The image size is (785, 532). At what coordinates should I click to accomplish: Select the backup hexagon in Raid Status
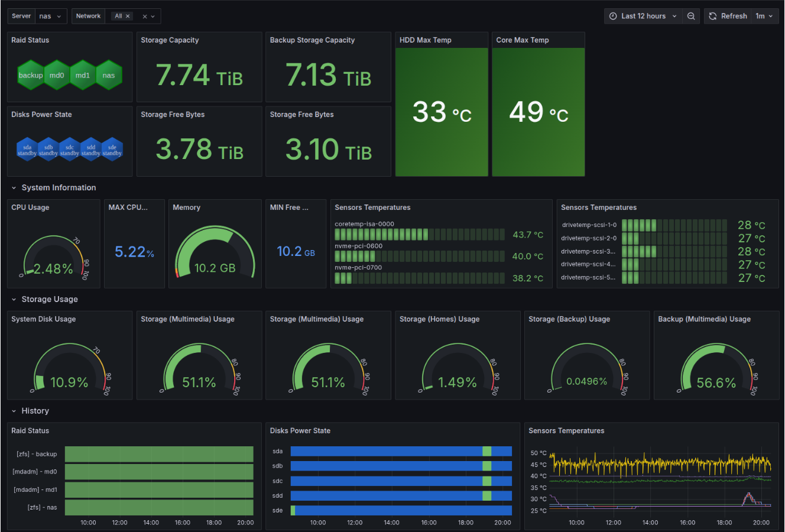click(31, 75)
